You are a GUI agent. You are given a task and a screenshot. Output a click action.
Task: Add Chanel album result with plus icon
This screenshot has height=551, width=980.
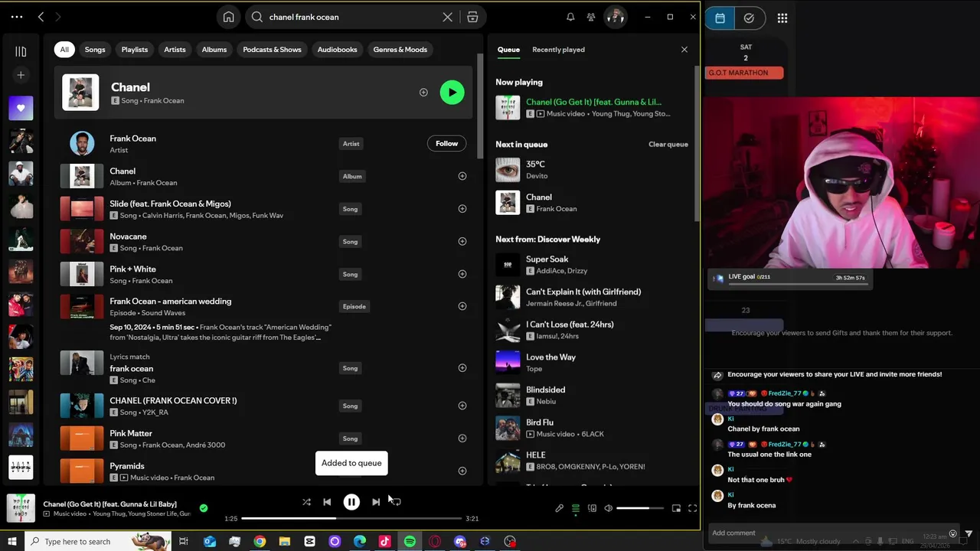coord(462,176)
